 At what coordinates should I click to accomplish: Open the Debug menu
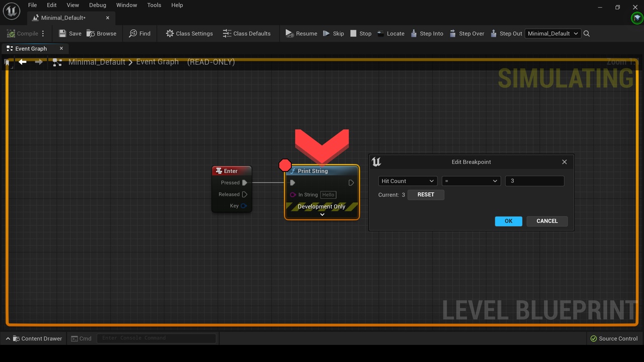(x=98, y=5)
